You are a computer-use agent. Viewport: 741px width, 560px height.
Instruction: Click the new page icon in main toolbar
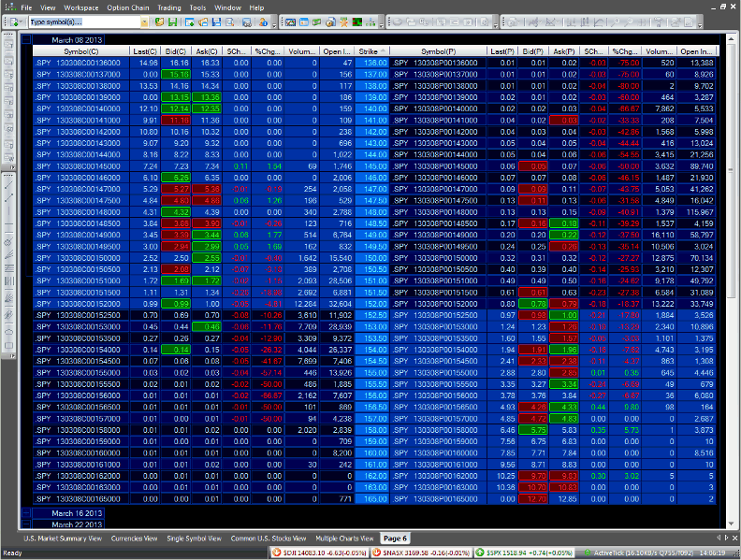14,22
